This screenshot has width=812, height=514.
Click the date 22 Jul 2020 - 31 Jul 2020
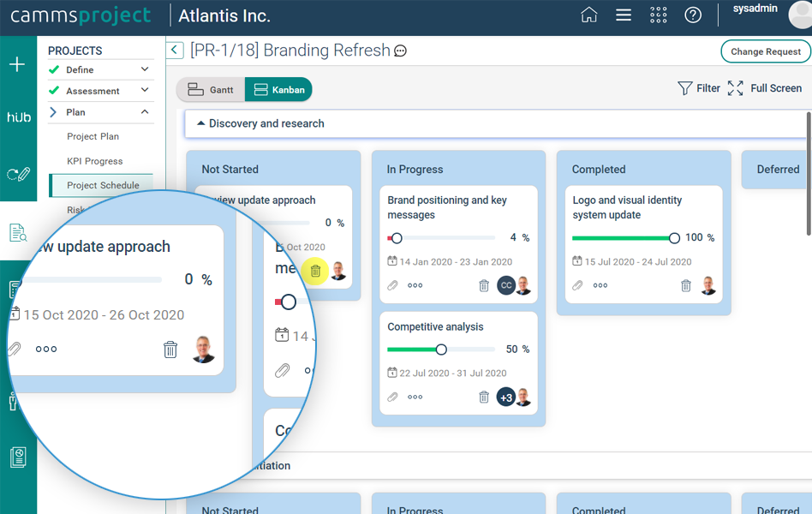click(452, 373)
